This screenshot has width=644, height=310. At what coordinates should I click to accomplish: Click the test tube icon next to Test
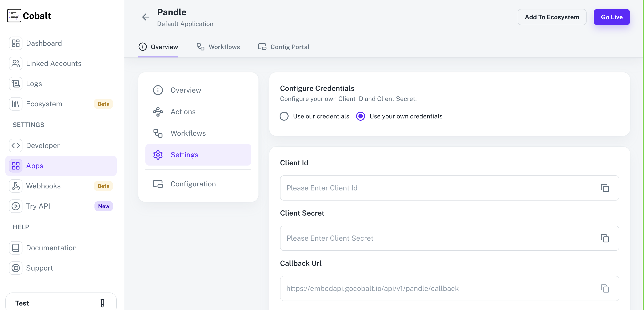[x=102, y=303]
